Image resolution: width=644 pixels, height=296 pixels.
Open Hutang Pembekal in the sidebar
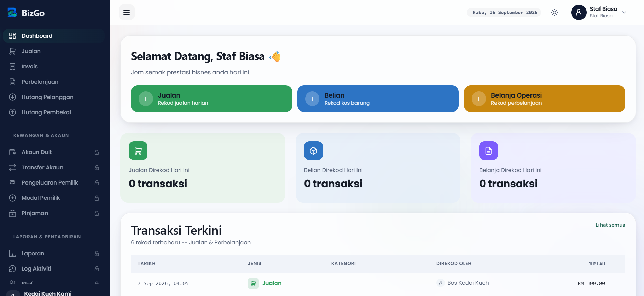(54, 112)
